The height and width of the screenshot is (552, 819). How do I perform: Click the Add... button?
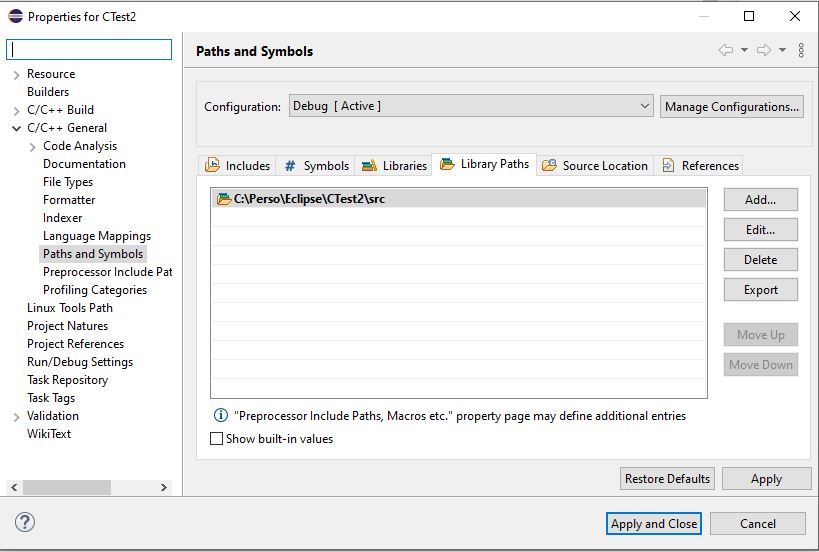pos(760,200)
